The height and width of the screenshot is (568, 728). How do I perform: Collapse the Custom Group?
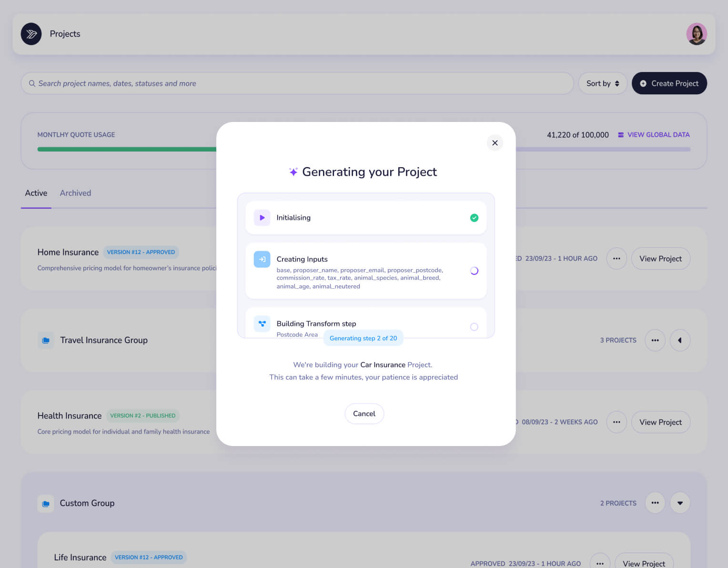click(x=680, y=503)
